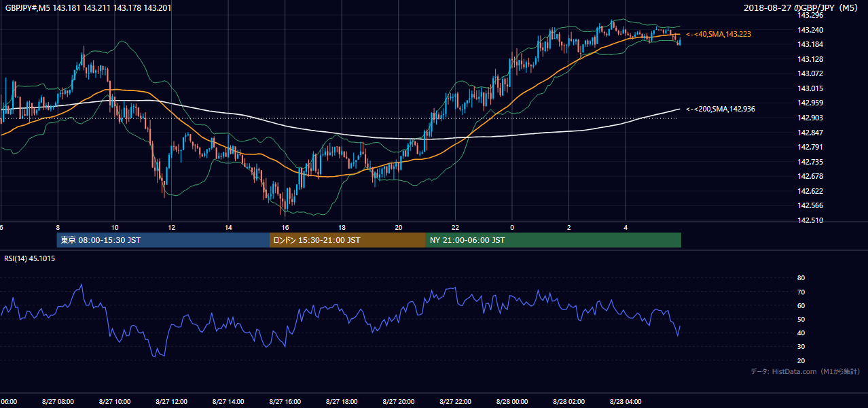Click price axis value 142.510
This screenshot has width=868, height=408.
coord(810,220)
